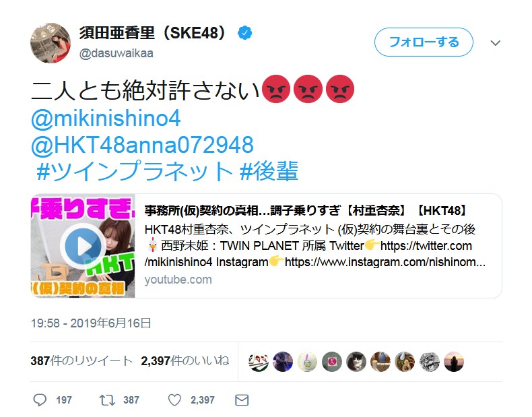This screenshot has width=532, height=417.
Task: Open the author's profile avatar
Action: pos(51,43)
